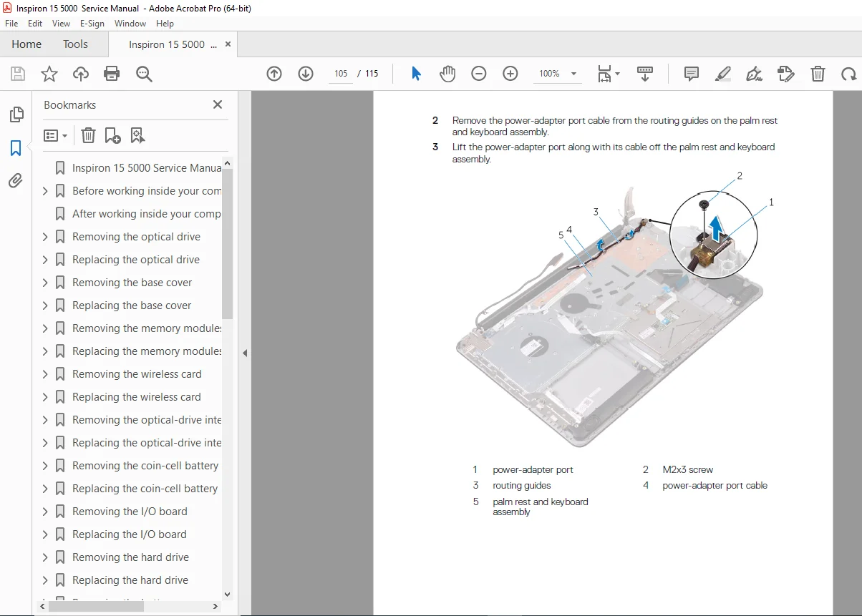This screenshot has width=862, height=616.
Task: Expand Before working inside your computer bookmark
Action: 45,191
